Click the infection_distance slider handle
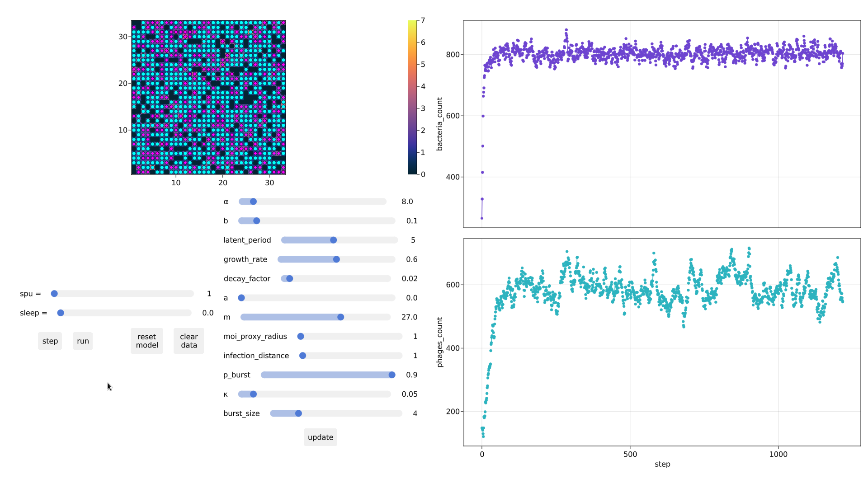The width and height of the screenshot is (868, 488). tap(303, 356)
